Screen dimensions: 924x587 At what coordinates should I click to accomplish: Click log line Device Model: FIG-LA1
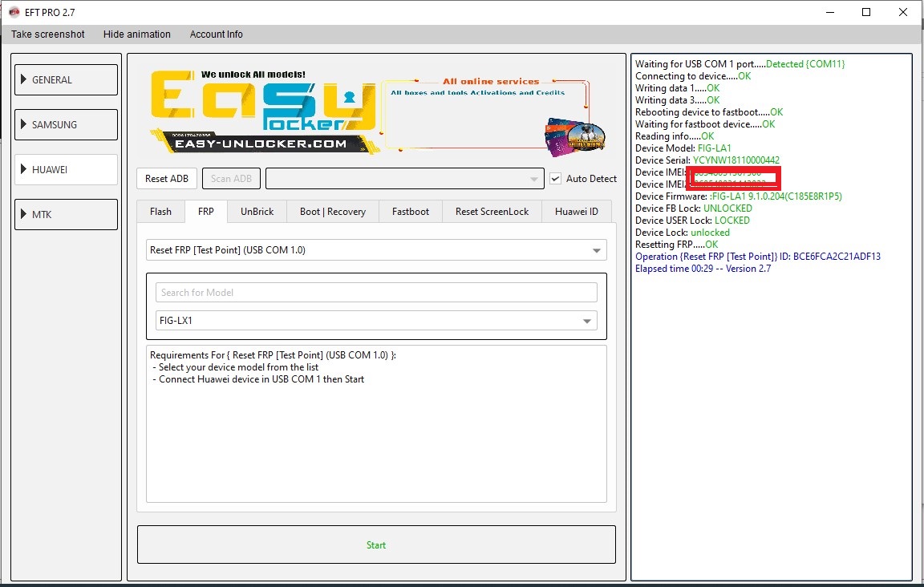point(683,148)
